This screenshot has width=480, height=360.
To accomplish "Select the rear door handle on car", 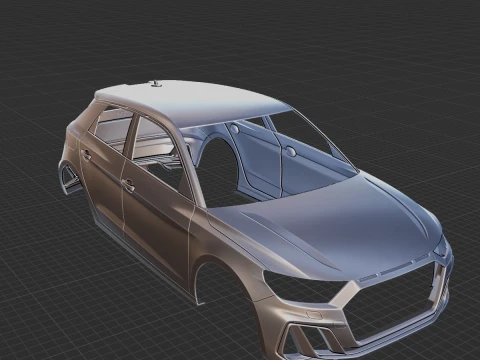I will point(86,154).
